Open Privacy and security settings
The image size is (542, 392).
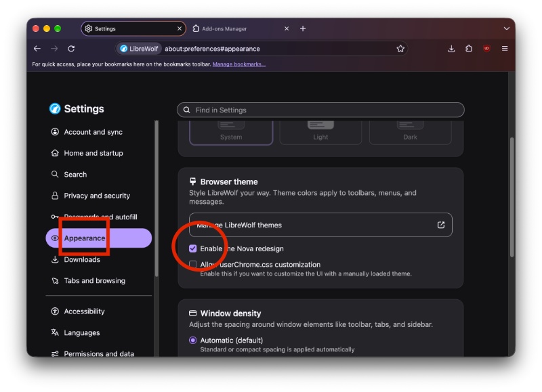point(98,196)
